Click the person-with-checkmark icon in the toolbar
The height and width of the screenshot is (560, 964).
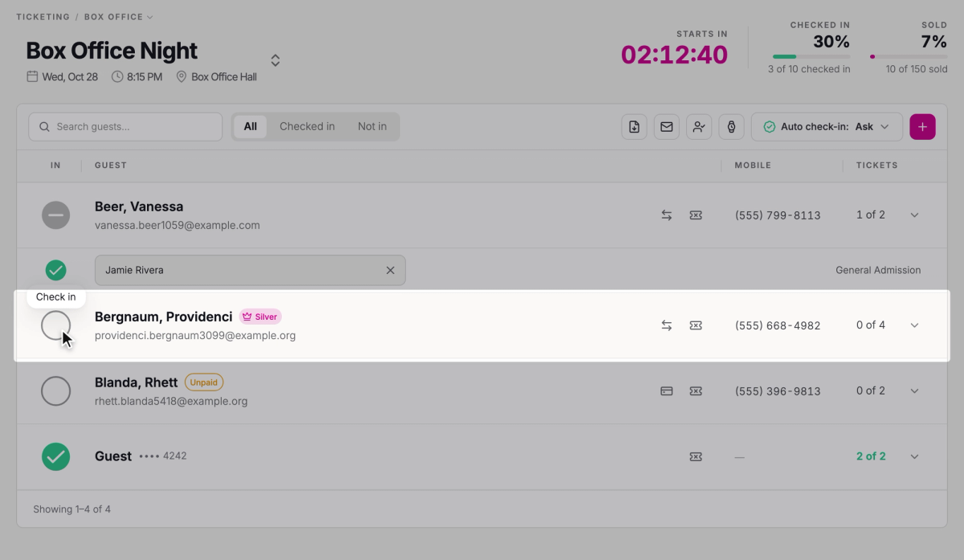[699, 127]
